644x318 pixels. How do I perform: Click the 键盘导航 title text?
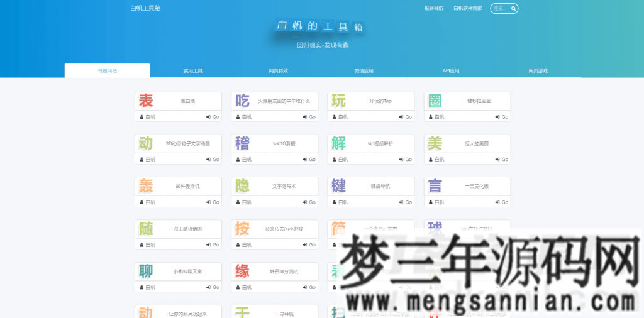point(380,186)
